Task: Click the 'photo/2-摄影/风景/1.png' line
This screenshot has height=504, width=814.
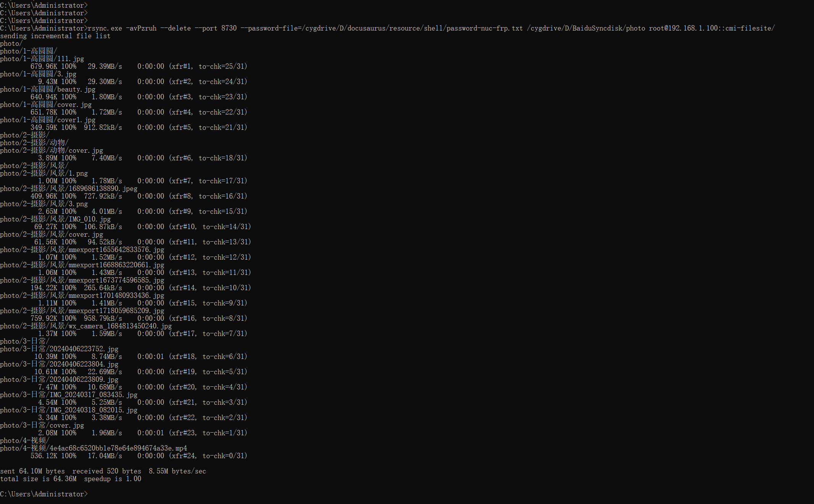Action: click(x=44, y=173)
